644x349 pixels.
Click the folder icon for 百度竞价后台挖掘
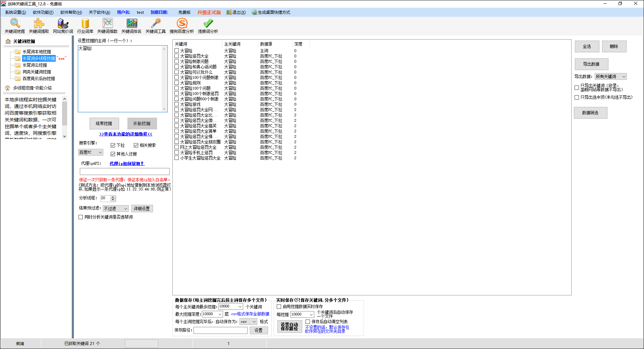tap(18, 78)
